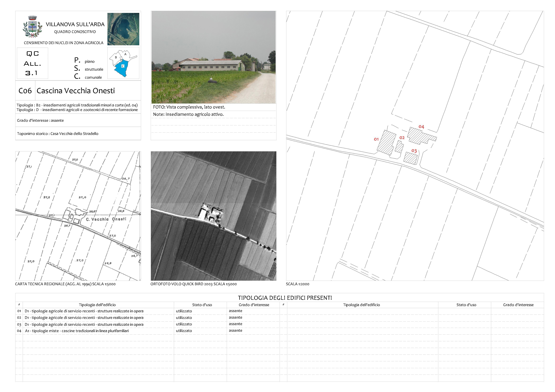
Task: Click 'Toponimo storico : Casa Vecchia dello Stradello'
Action: coord(58,134)
